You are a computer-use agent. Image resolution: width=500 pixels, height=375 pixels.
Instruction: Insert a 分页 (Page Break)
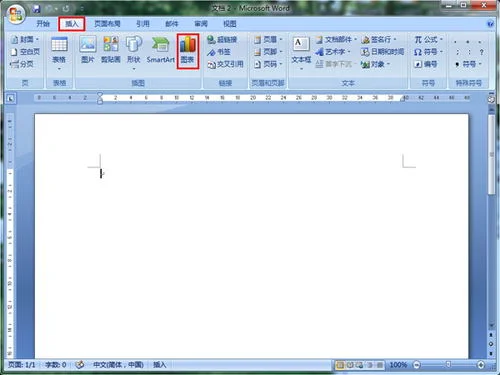[x=22, y=64]
